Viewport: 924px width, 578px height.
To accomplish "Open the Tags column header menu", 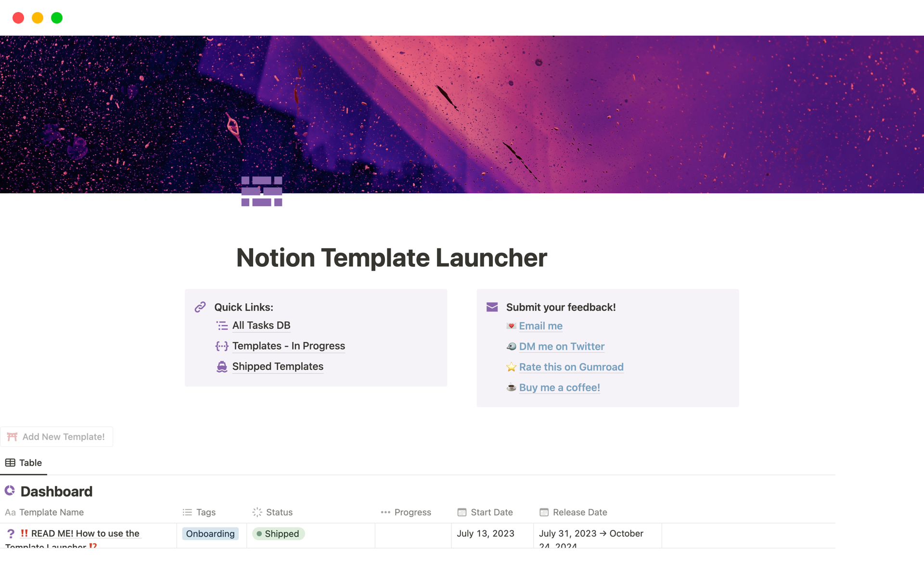I will (x=205, y=512).
